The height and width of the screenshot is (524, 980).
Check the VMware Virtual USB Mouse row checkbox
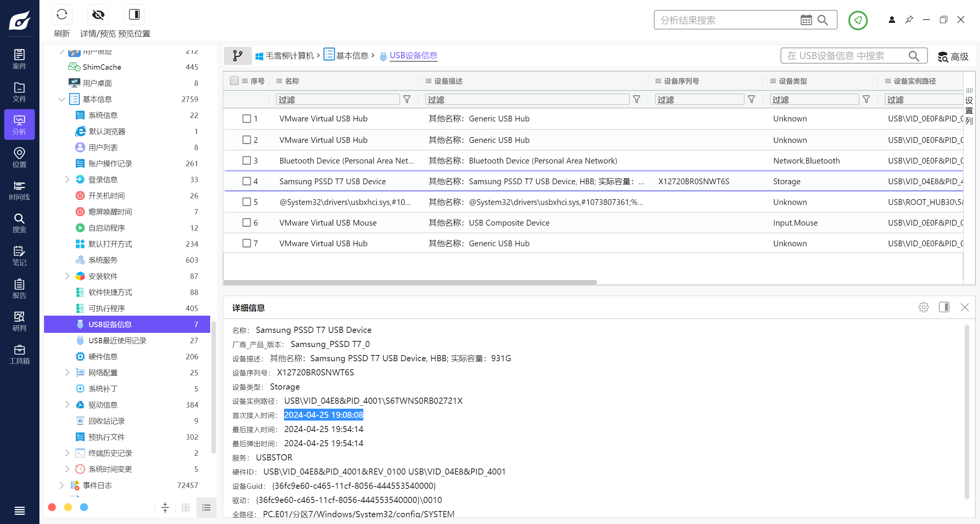247,223
